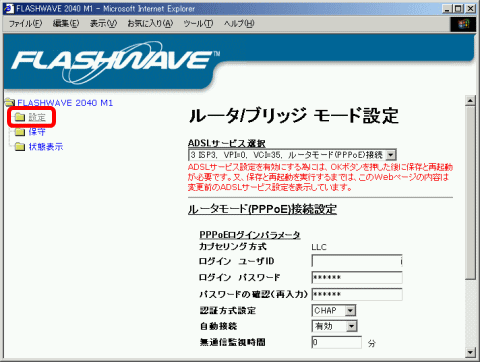Viewport: 480px width, 362px height.
Task: Click the 無通信監視時間 minutes field
Action: (x=337, y=342)
